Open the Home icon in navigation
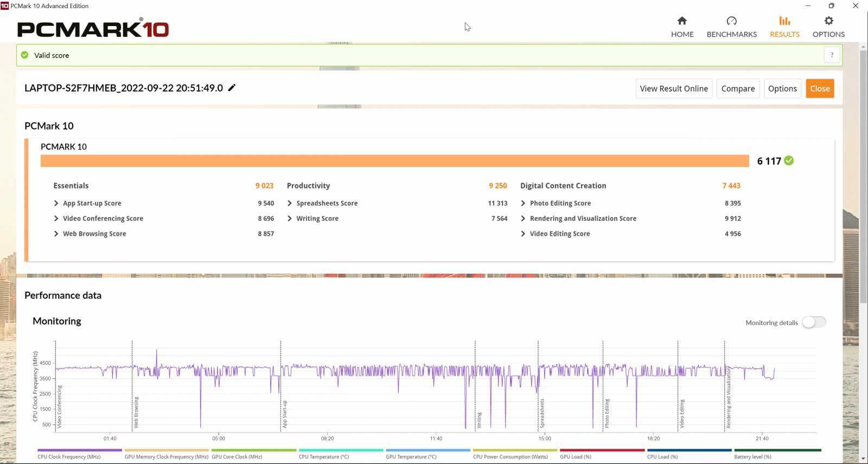This screenshot has width=868, height=464. click(682, 21)
